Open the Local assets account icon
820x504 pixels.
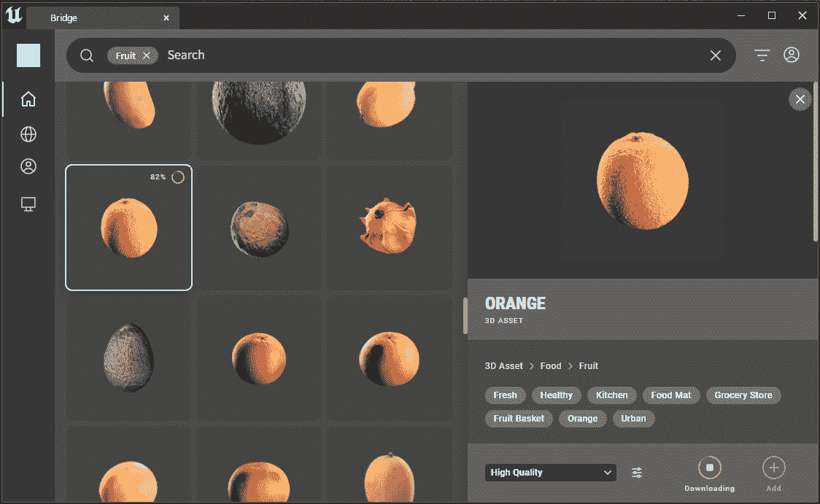28,166
